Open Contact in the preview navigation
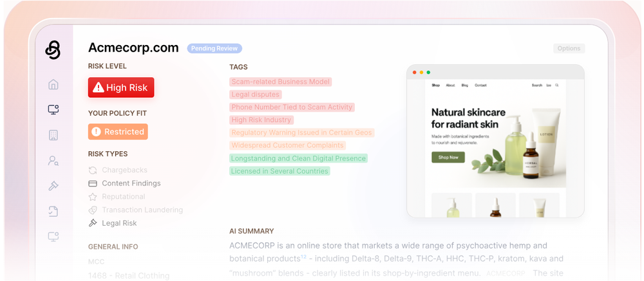 point(480,86)
